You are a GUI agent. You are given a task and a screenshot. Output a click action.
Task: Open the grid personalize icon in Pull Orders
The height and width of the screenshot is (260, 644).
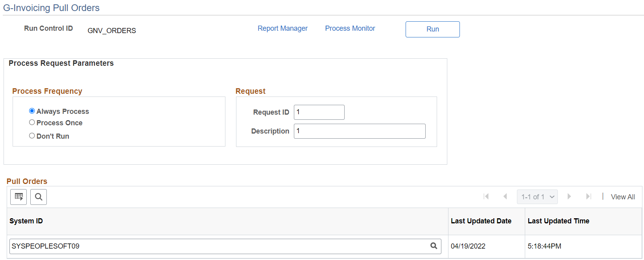18,197
